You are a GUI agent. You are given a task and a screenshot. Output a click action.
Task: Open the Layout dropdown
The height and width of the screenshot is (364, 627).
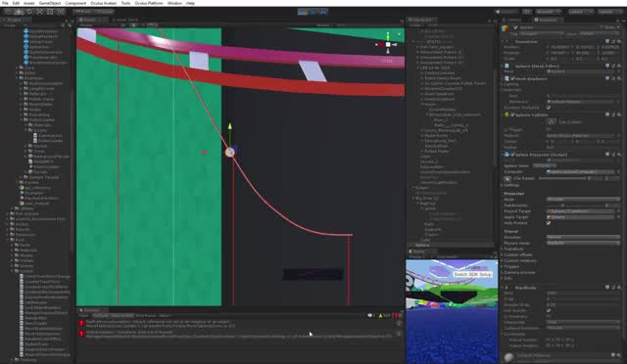pos(609,12)
